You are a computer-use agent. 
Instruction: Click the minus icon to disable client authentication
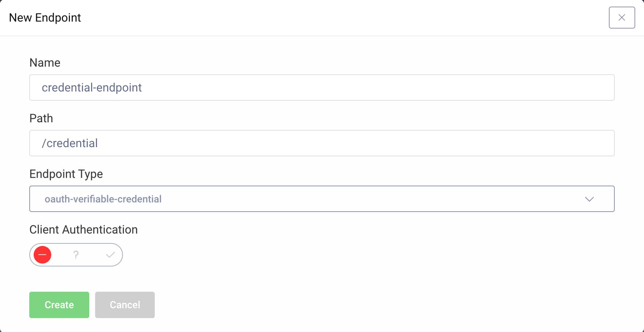point(42,254)
